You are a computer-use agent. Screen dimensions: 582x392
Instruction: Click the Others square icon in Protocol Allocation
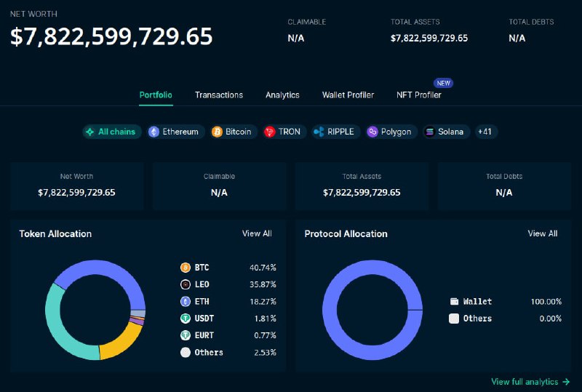(x=454, y=319)
